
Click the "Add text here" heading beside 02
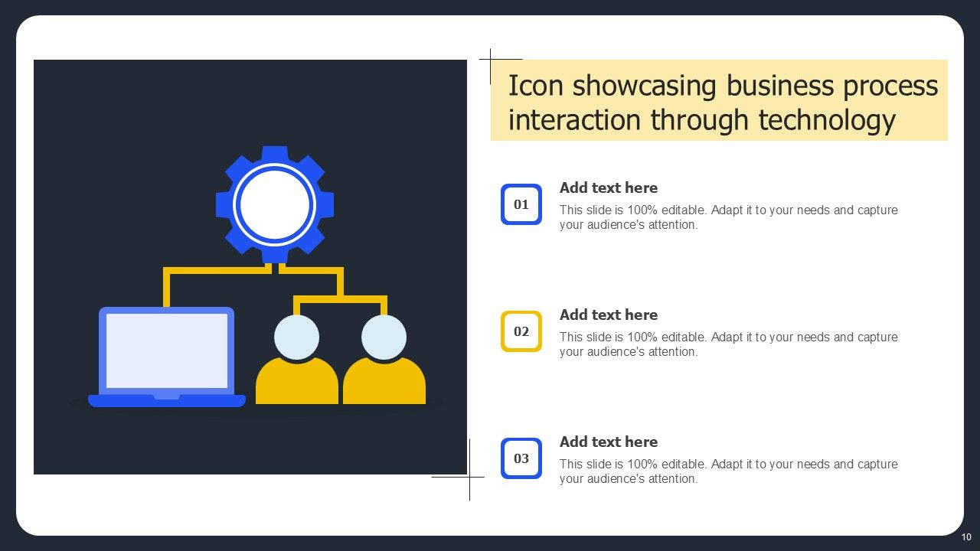pyautogui.click(x=609, y=315)
